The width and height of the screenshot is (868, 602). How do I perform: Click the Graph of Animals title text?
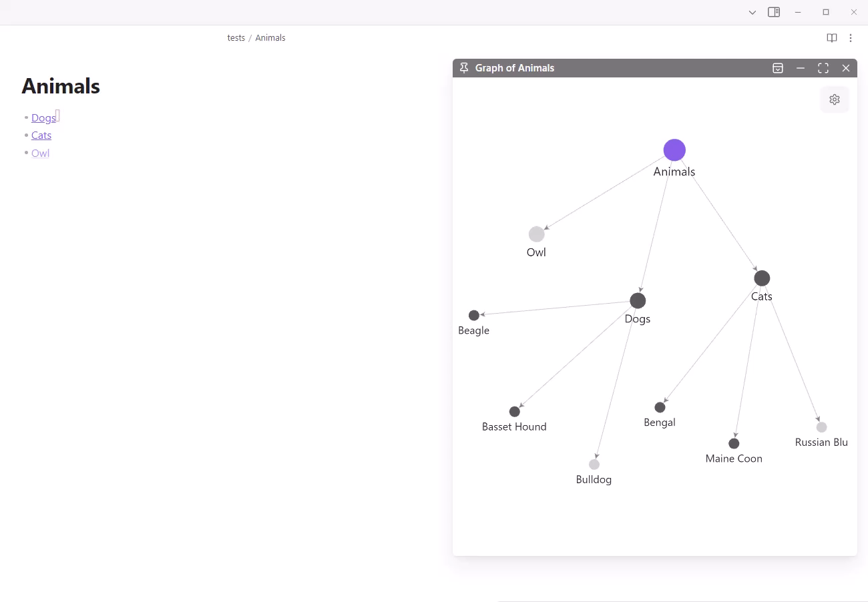515,68
